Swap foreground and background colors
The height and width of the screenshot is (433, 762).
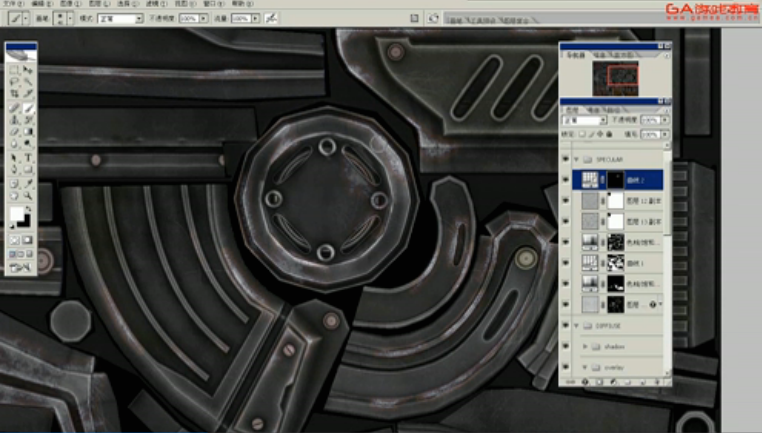[x=29, y=209]
